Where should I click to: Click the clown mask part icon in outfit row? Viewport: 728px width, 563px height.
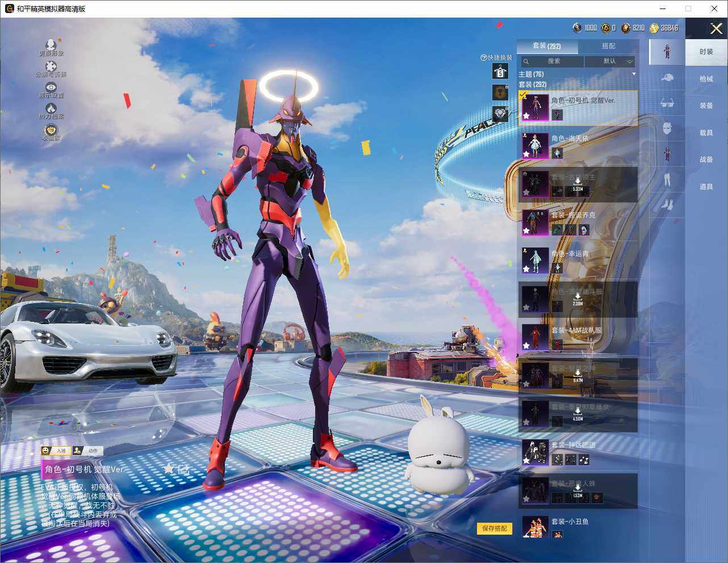coord(584,230)
